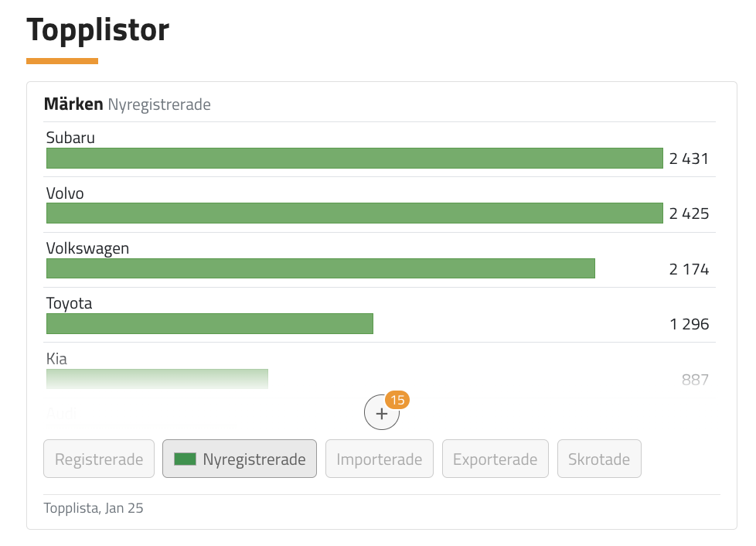Show Exporterade top list
This screenshot has width=756, height=546.
[495, 459]
